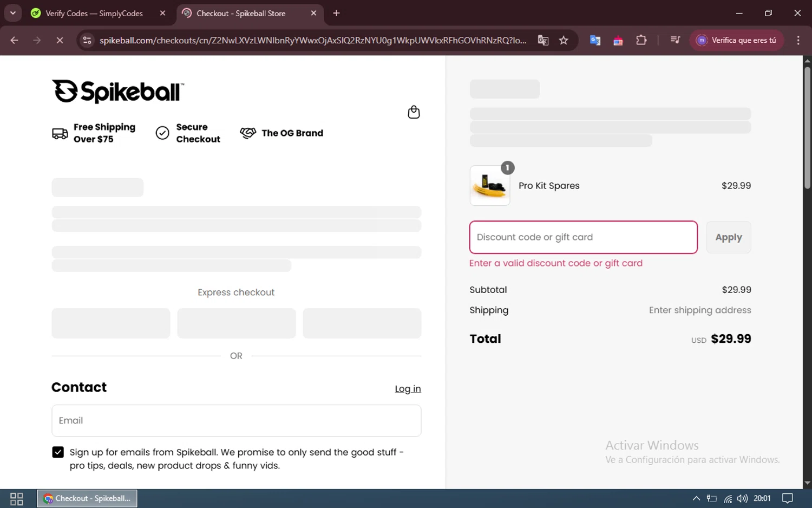The width and height of the screenshot is (812, 508).
Task: Click the Log in link
Action: [408, 389]
